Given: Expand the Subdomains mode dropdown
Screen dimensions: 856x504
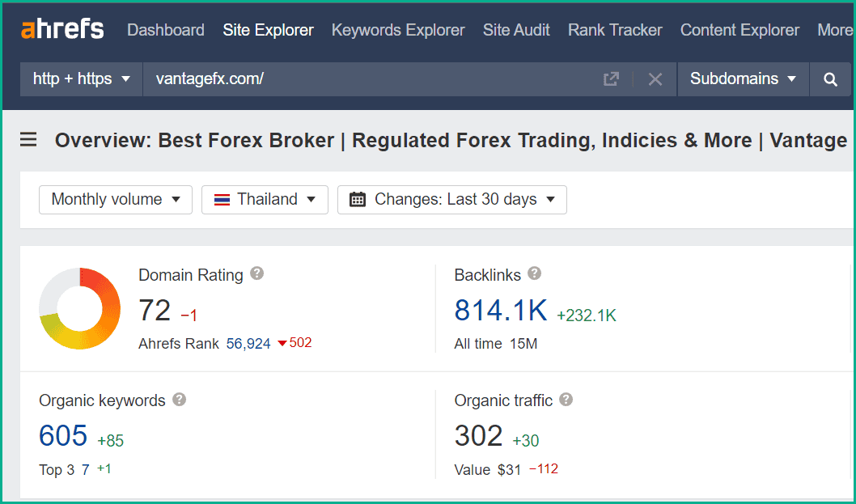Looking at the screenshot, I should 743,79.
